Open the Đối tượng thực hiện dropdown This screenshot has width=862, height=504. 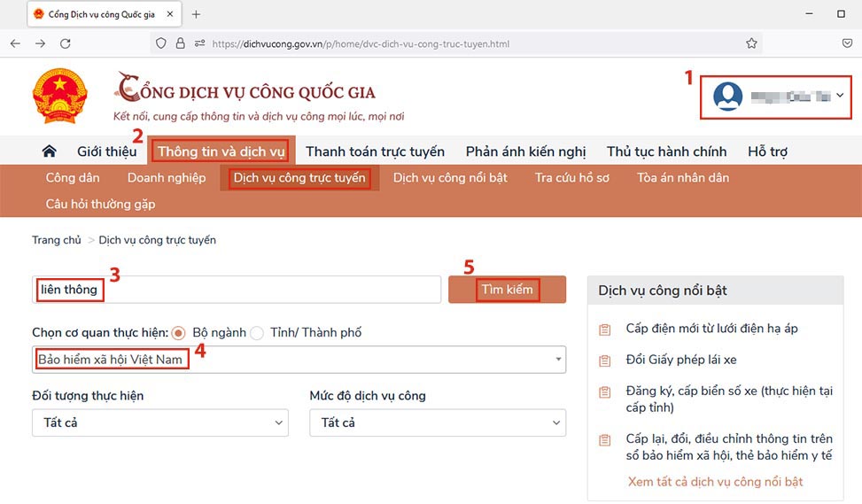click(x=160, y=423)
